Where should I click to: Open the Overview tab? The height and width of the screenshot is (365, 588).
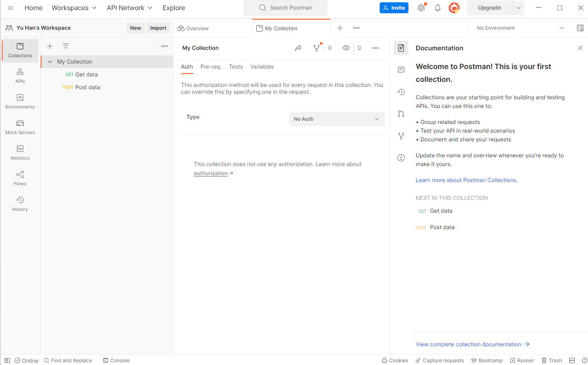pyautogui.click(x=213, y=28)
